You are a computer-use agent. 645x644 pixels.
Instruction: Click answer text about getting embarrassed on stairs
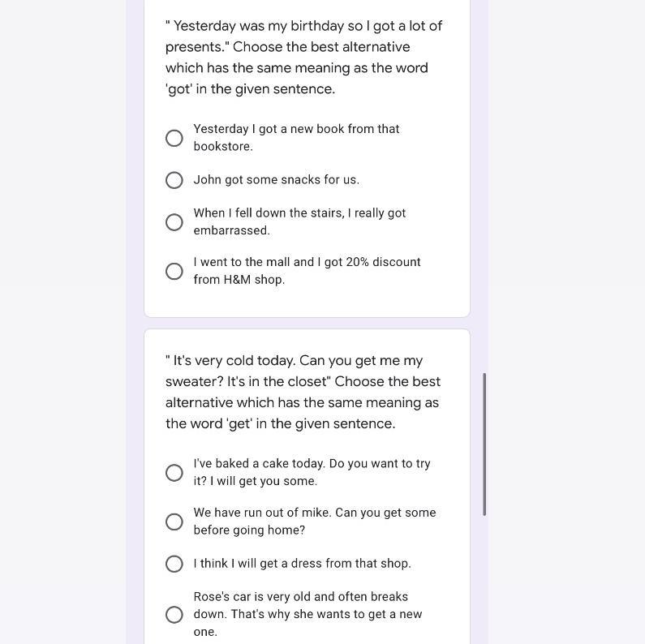click(299, 221)
